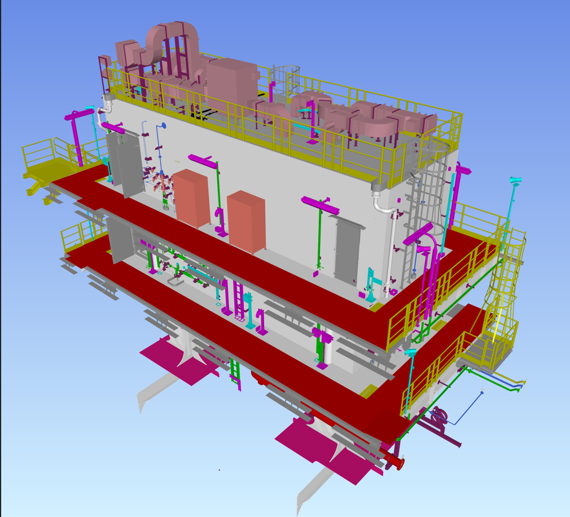
Task: Pick the large pink HVAC box on roof
Action: (x=233, y=84)
